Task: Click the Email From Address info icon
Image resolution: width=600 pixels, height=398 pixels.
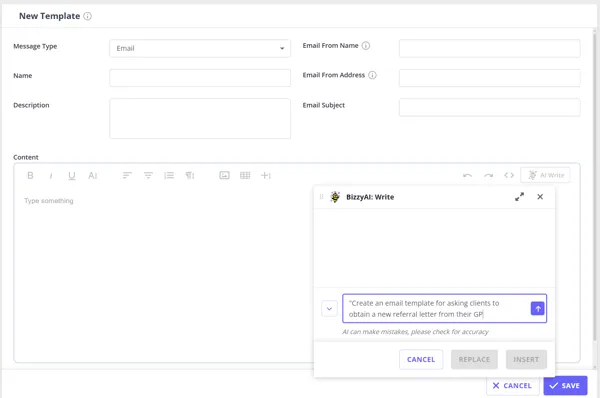Action: (372, 75)
